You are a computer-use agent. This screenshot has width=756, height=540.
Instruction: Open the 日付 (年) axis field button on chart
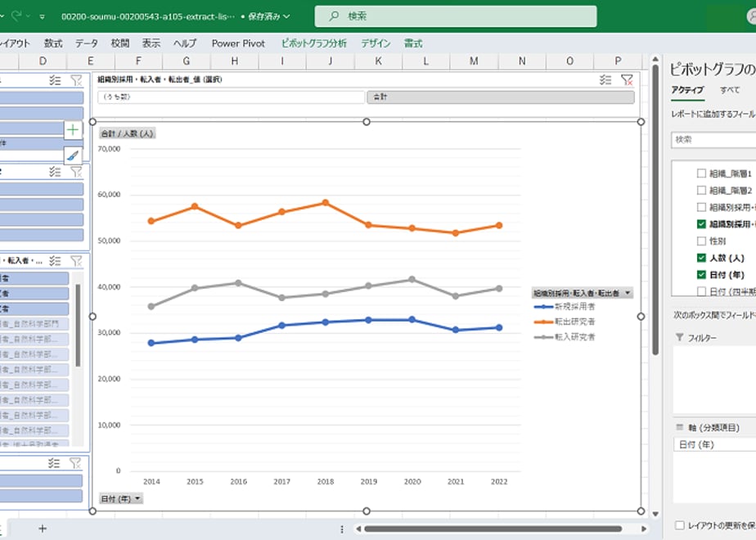(x=120, y=498)
